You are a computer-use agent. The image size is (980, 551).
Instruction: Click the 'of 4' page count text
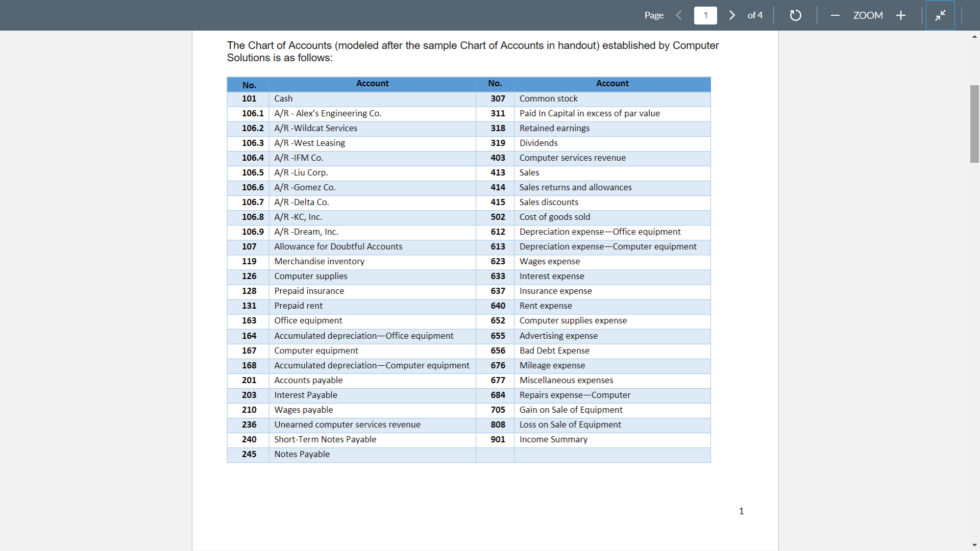(x=755, y=15)
